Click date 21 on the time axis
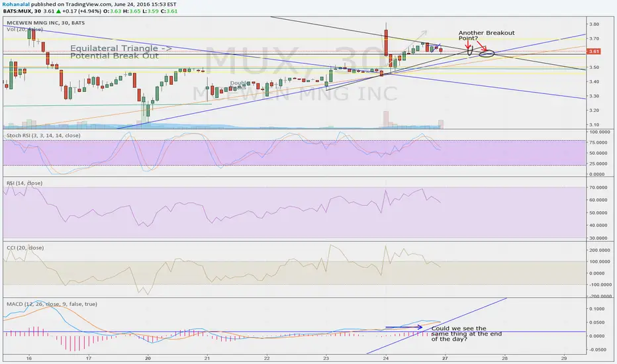The width and height of the screenshot is (617, 364). [207, 358]
